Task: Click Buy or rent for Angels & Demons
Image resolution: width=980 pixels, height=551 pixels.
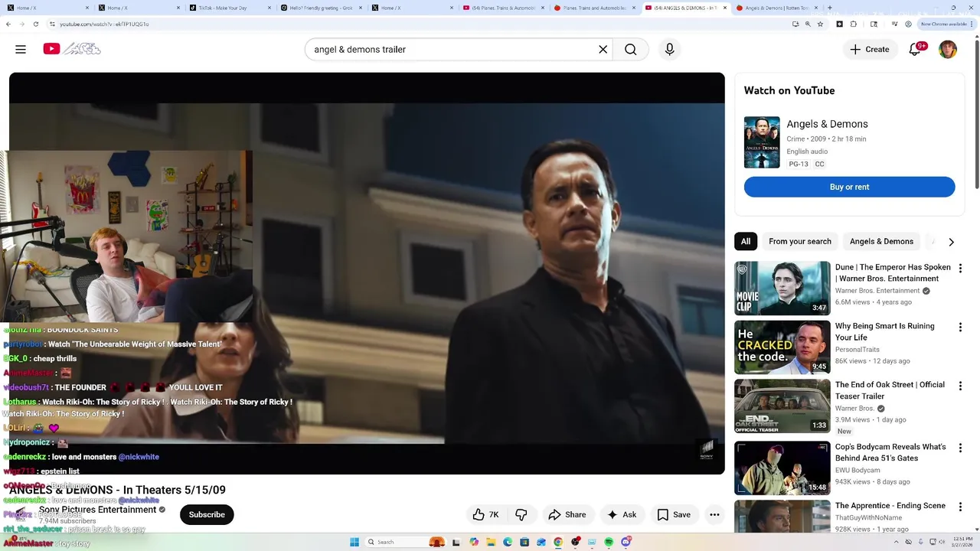Action: pos(849,187)
